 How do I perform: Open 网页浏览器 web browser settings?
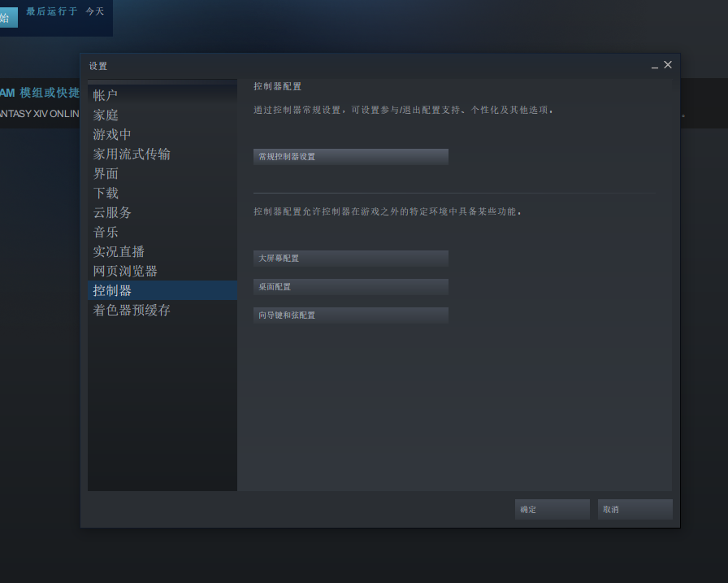coord(126,271)
